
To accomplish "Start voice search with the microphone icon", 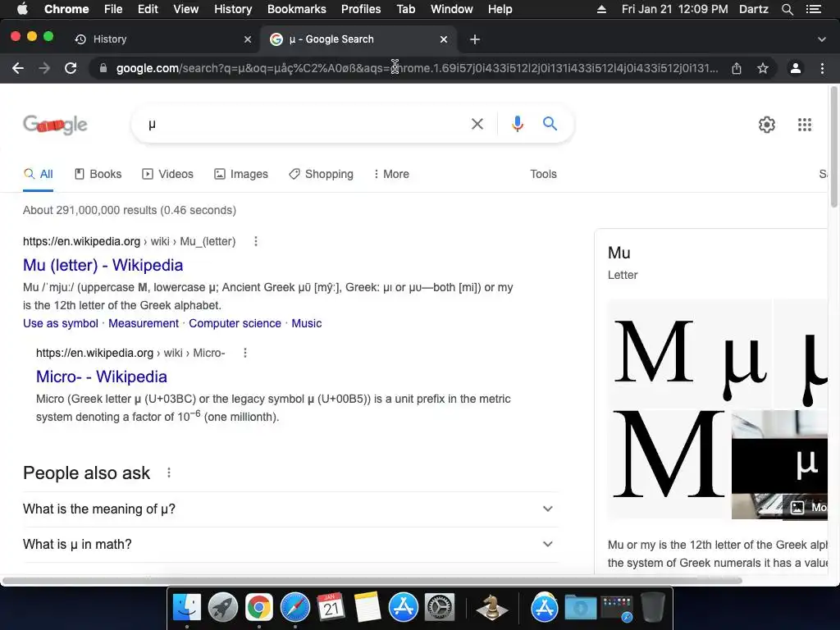I will point(517,124).
